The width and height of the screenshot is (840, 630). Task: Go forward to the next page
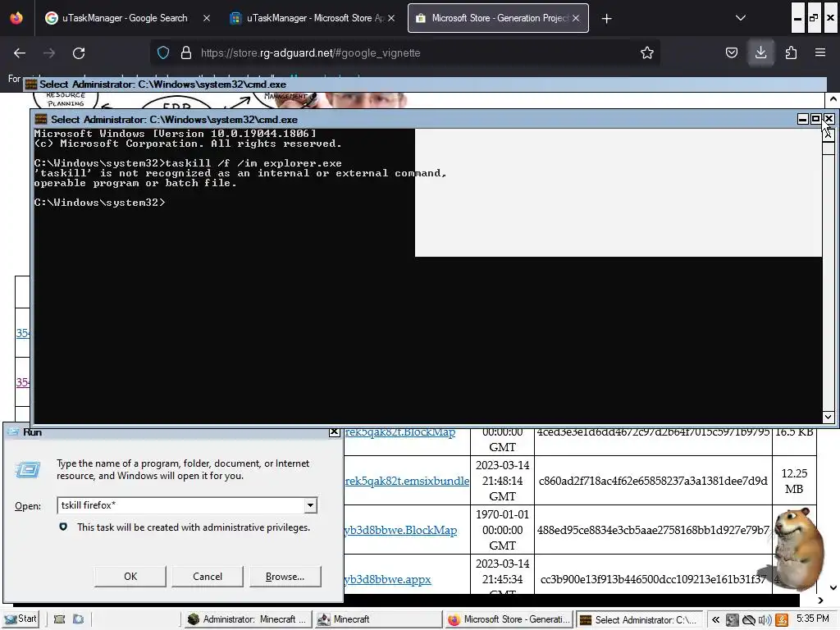(x=48, y=52)
